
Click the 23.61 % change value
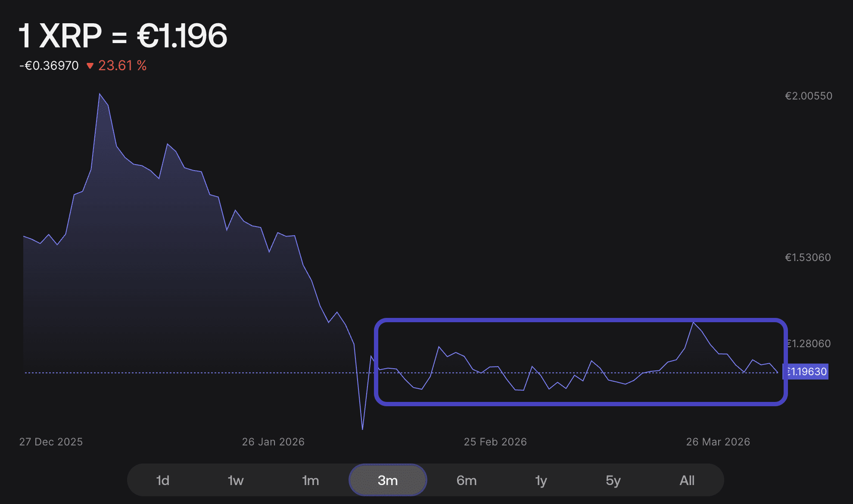point(122,65)
